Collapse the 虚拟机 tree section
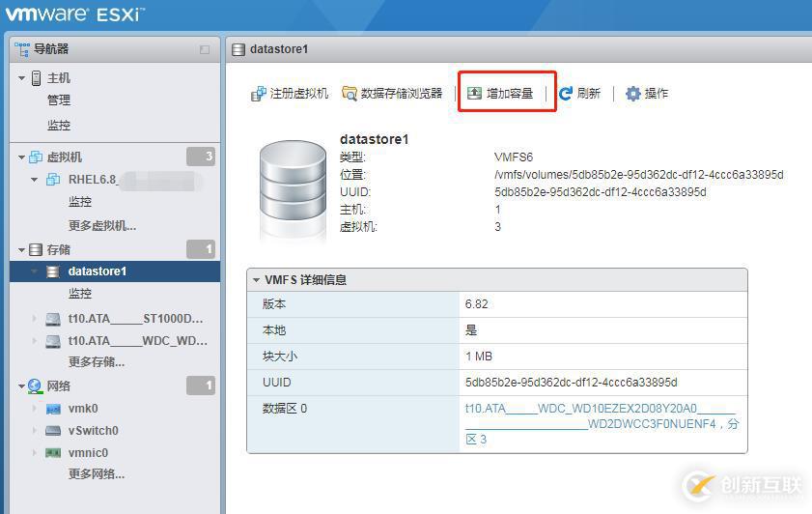812x514 pixels. coord(22,157)
